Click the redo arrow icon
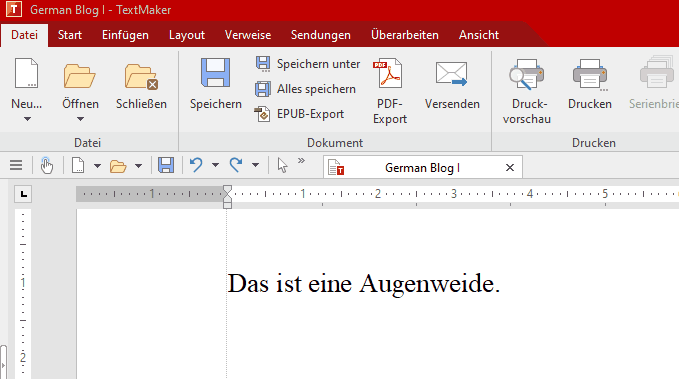Screen dimensions: 679x379 pyautogui.click(x=236, y=165)
